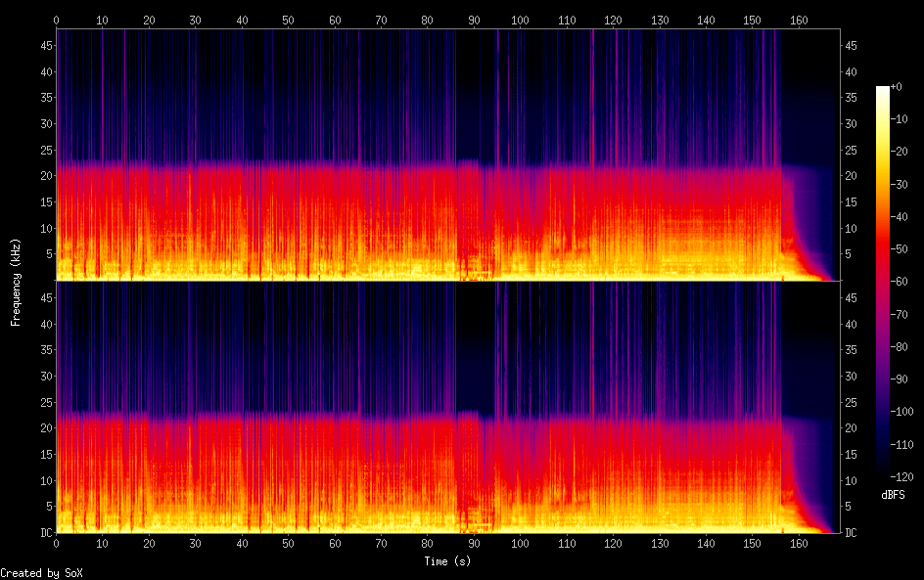
Task: Click the "130" tick on the bottom time axis
Action: pos(660,544)
